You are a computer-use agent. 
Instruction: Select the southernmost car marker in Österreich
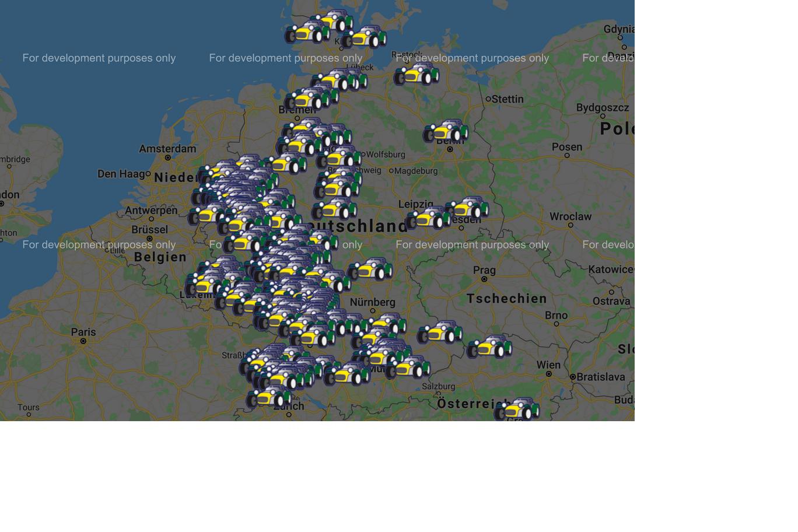[517, 409]
